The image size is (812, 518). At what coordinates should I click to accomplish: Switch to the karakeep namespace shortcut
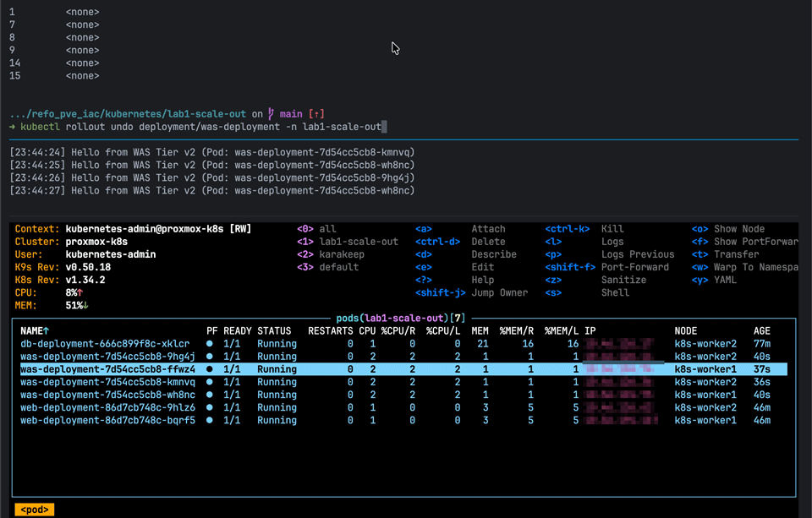[333, 254]
